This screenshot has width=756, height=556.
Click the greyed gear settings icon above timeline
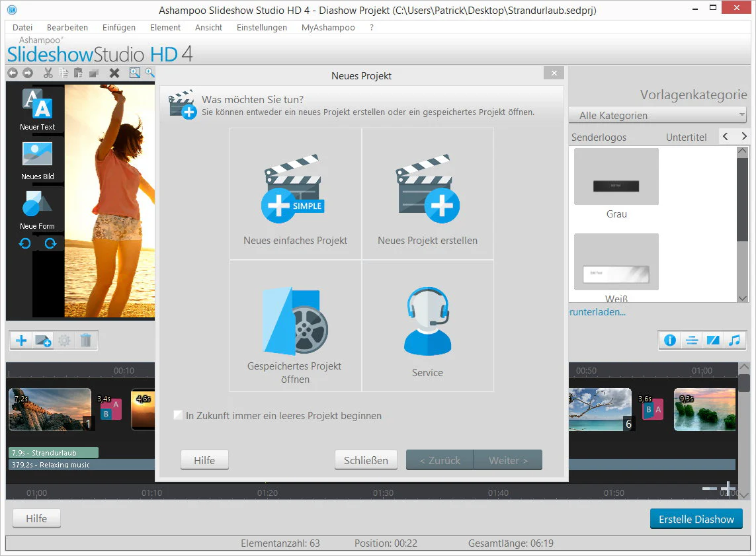coord(64,340)
